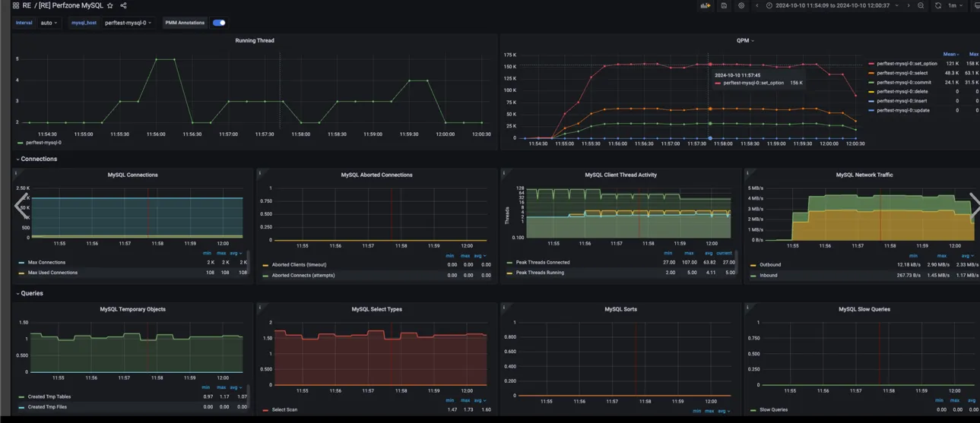This screenshot has height=423, width=980.
Task: Shift time range backward
Action: click(x=756, y=5)
